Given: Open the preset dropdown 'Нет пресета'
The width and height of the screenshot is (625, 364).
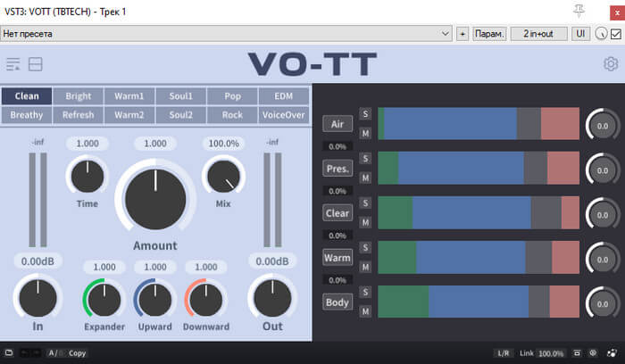Looking at the screenshot, I should click(x=227, y=34).
